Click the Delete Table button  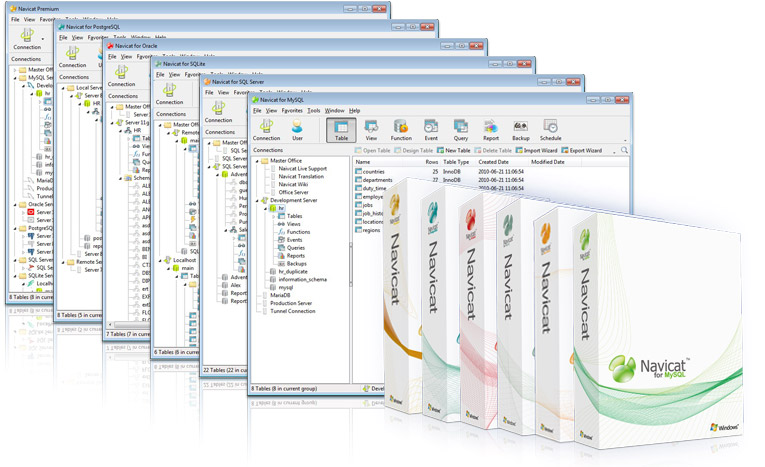(493, 151)
